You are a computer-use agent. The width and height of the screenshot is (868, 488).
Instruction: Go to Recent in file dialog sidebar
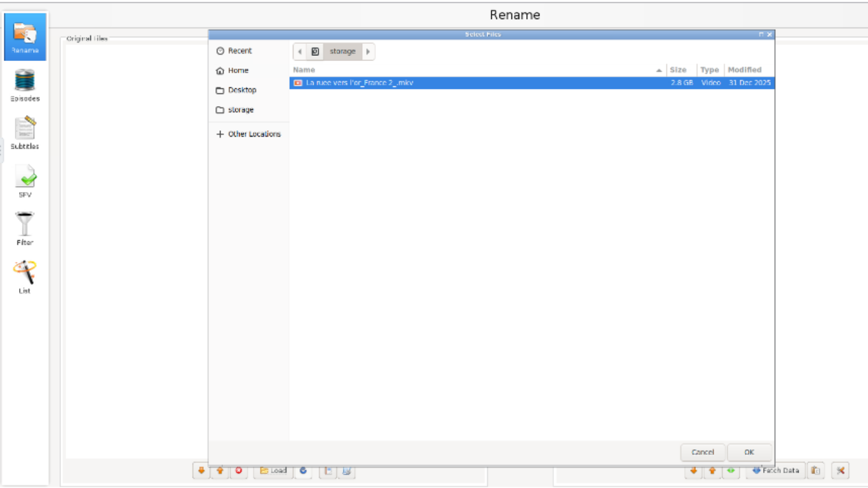[240, 51]
